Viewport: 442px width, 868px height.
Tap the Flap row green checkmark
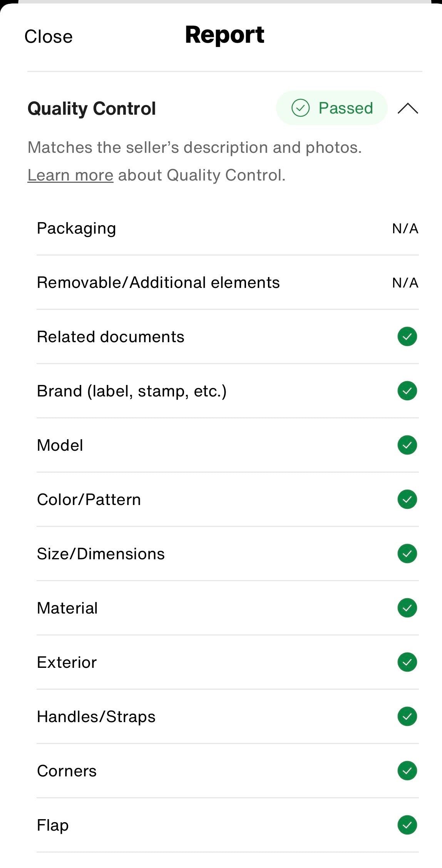[x=407, y=825]
